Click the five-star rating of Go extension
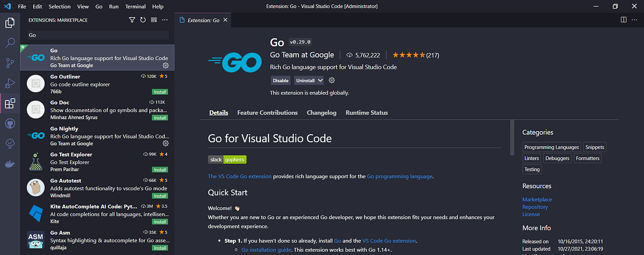The height and width of the screenshot is (255, 644). click(408, 55)
